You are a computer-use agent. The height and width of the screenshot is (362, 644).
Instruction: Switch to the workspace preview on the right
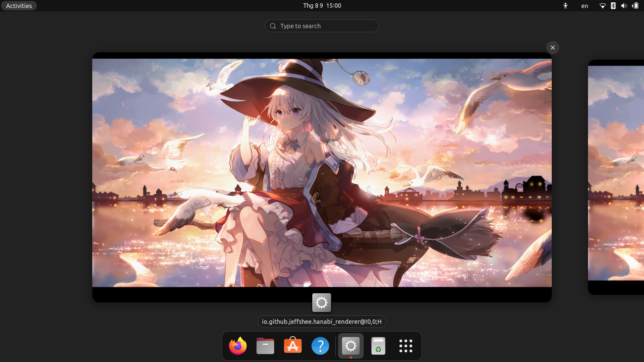621,174
